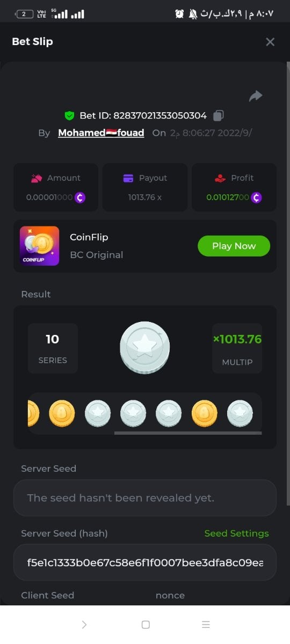This screenshot has width=290, height=644.
Task: Tap the green verified shield icon
Action: pos(69,115)
